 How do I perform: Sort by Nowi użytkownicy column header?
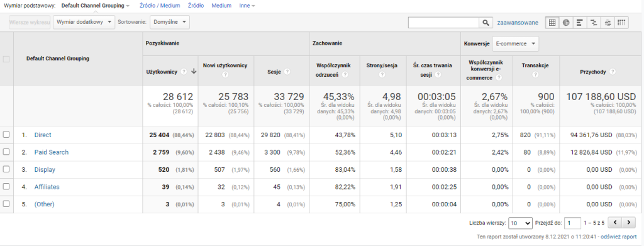click(225, 65)
